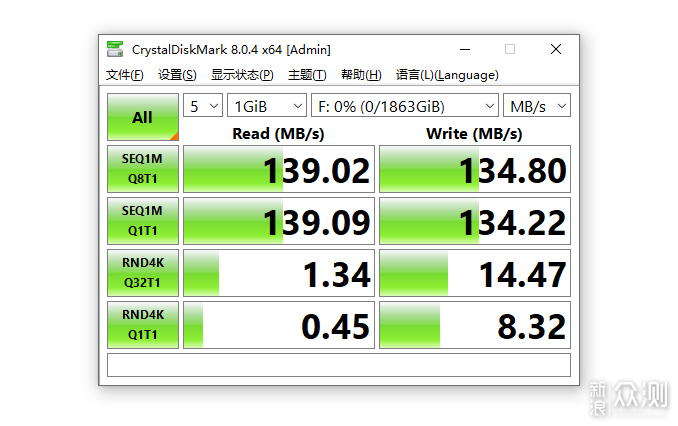Viewport: 678px width, 426px height.
Task: Click the RND4K Q1T1 write result 8.32
Action: point(475,325)
